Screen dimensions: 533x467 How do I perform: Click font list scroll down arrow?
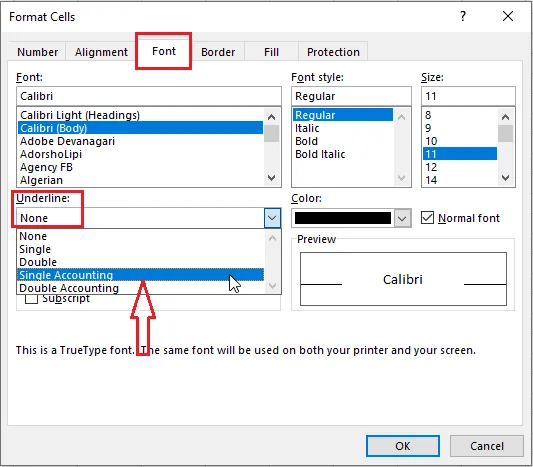[271, 177]
